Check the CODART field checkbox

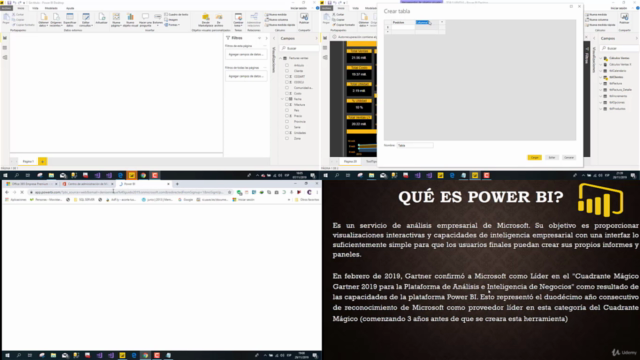287,76
